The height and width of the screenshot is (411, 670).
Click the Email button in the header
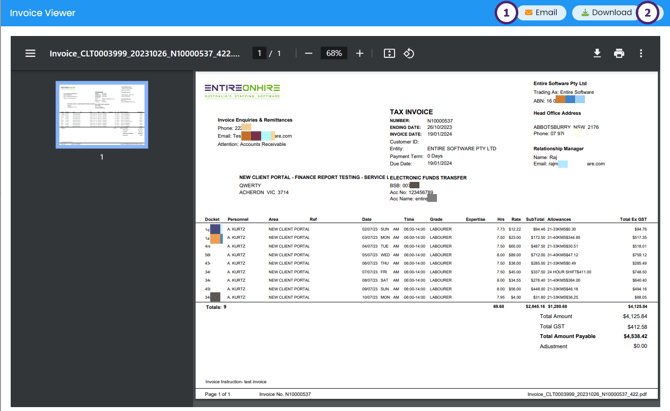click(541, 12)
